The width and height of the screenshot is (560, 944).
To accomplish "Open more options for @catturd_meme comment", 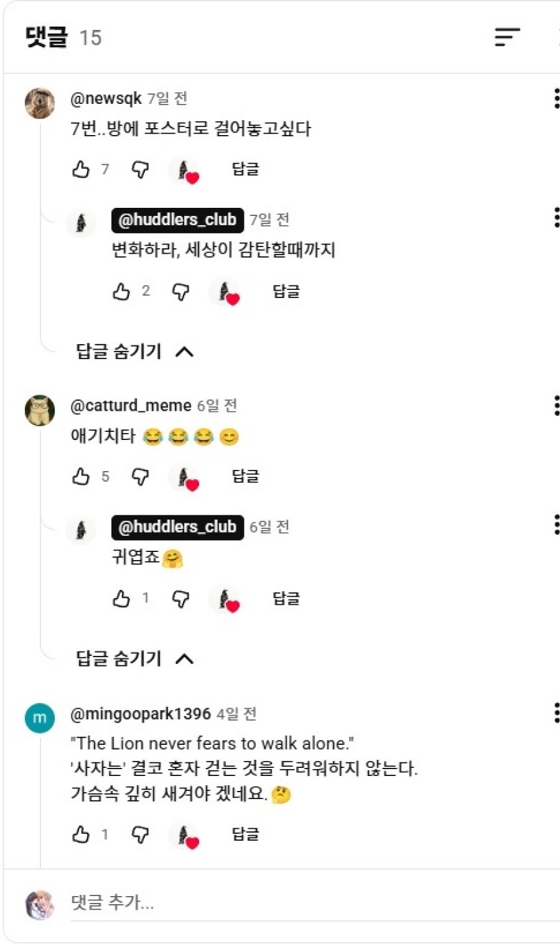I will click(x=556, y=406).
